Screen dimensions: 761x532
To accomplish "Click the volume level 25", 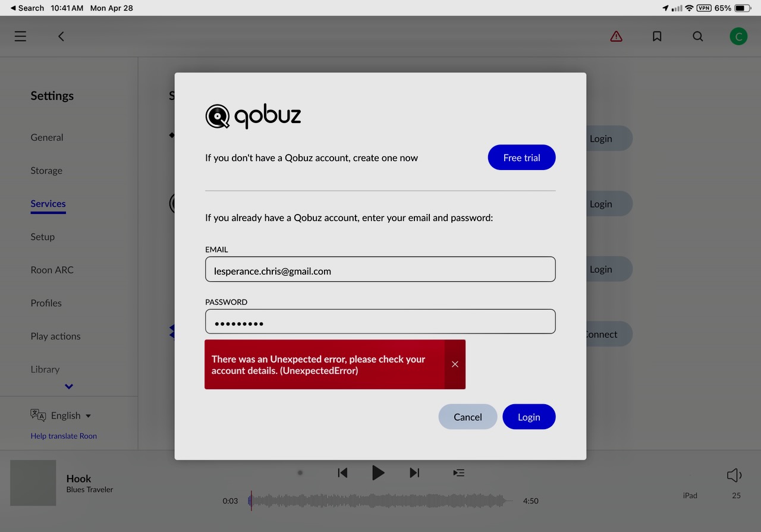I will pyautogui.click(x=736, y=495).
